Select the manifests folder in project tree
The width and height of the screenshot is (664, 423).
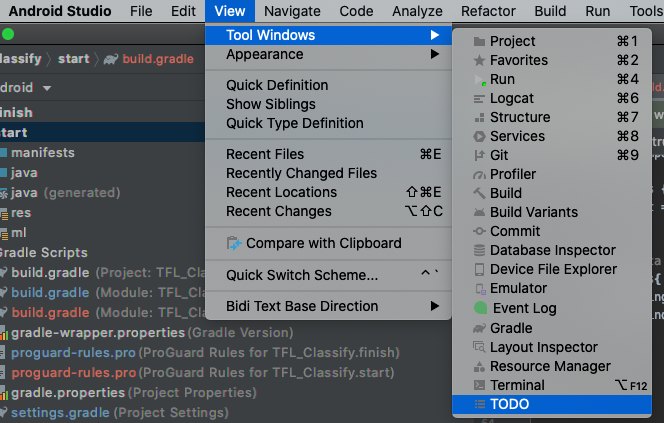[43, 153]
